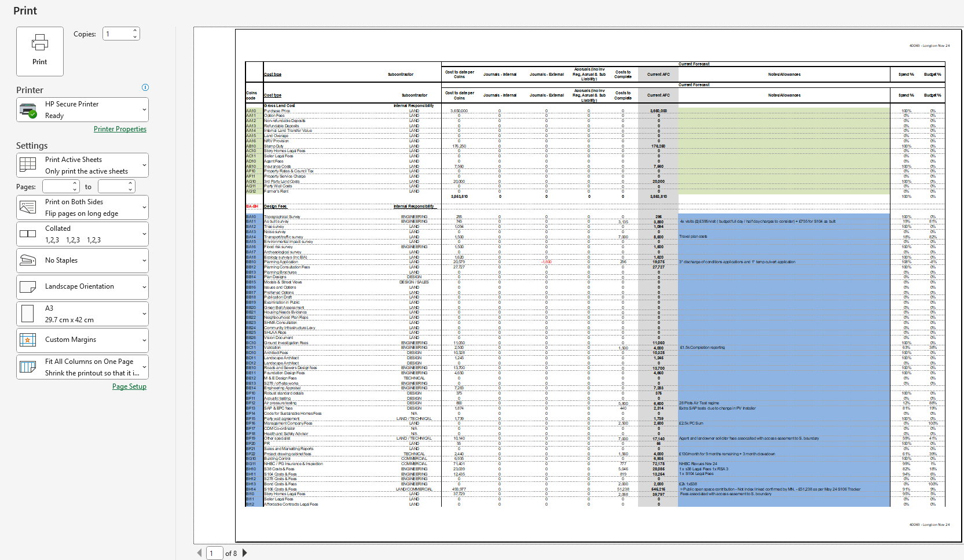Click 'Settings' section heading

32,146
